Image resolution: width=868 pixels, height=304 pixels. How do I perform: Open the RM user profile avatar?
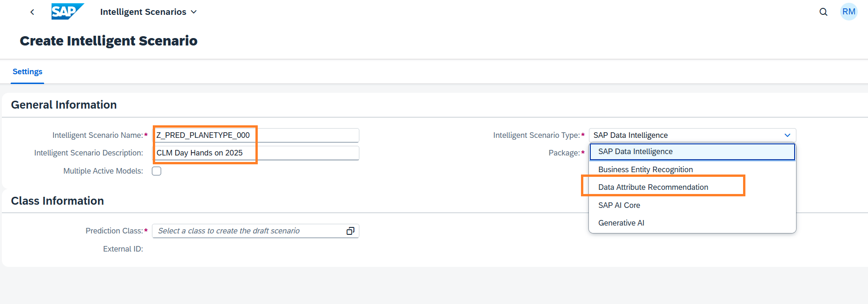(848, 12)
